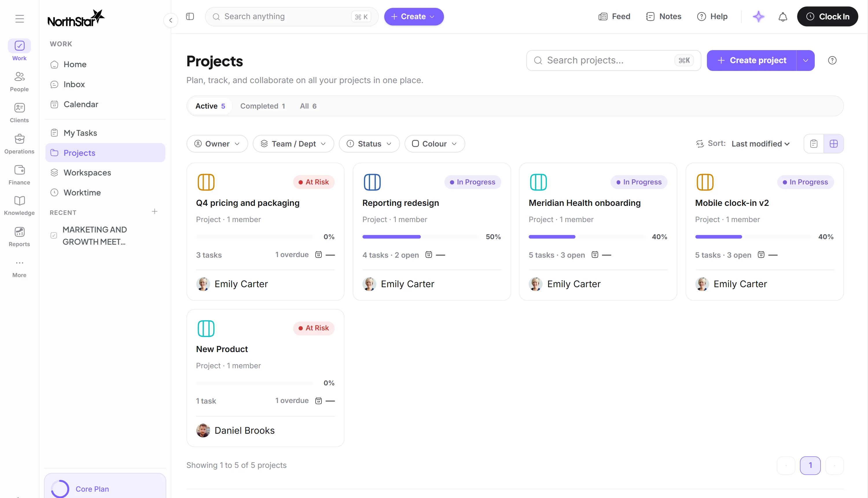Focus the Search anything field

(291, 17)
